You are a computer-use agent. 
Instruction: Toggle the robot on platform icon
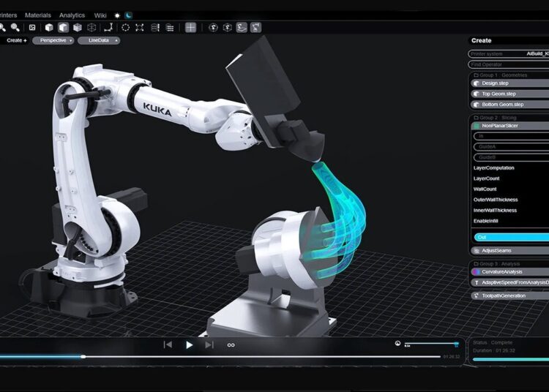[x=242, y=27]
